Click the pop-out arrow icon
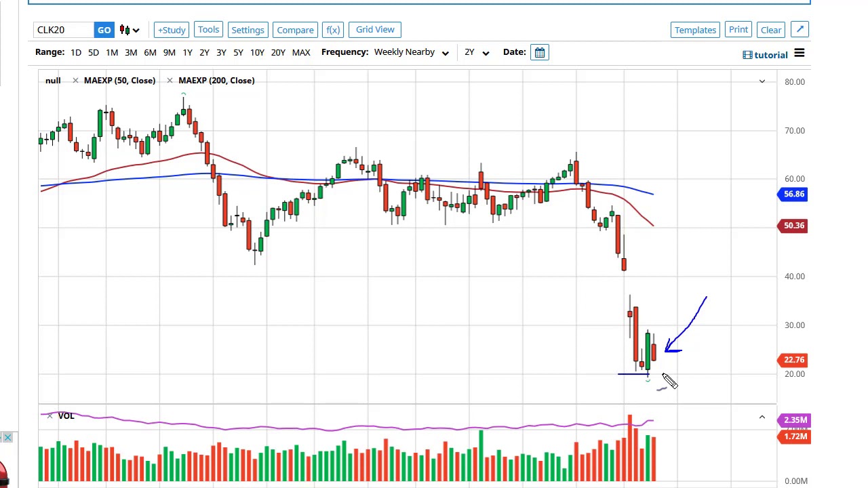 800,29
